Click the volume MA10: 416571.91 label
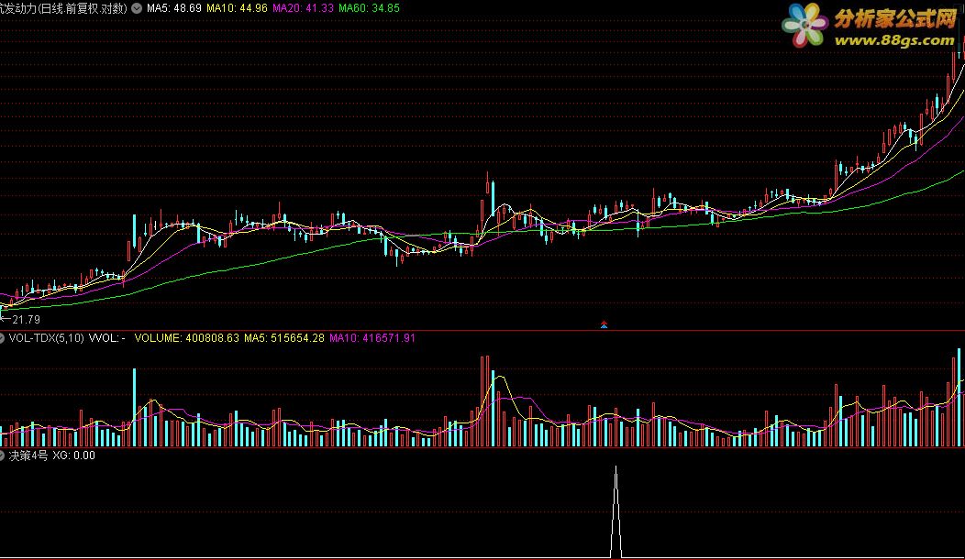 pyautogui.click(x=372, y=338)
